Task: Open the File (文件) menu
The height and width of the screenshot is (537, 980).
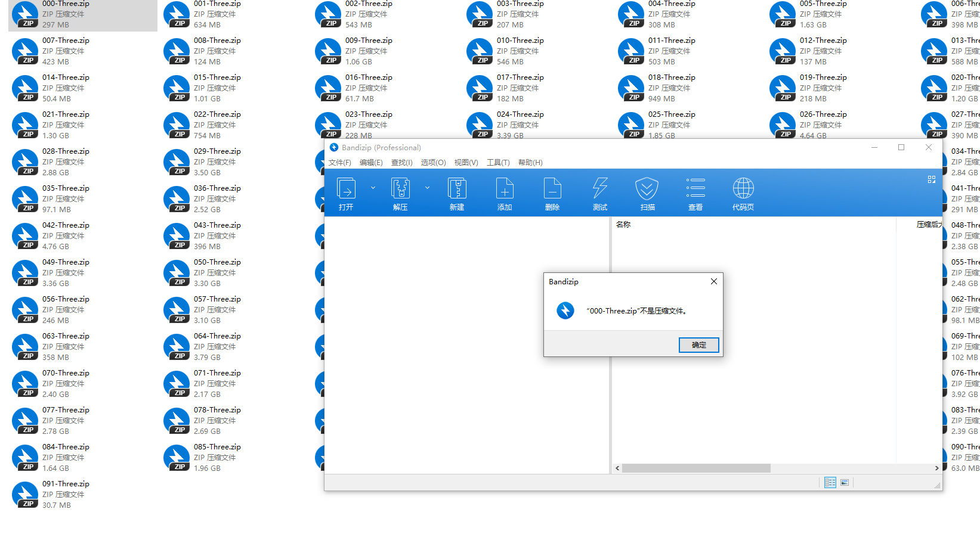Action: [x=340, y=163]
